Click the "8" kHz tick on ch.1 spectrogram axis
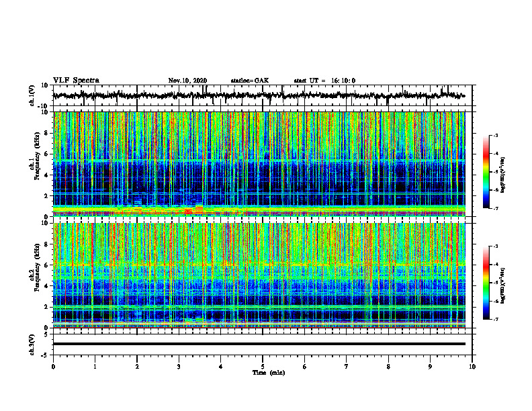532x411 pixels. (46, 133)
